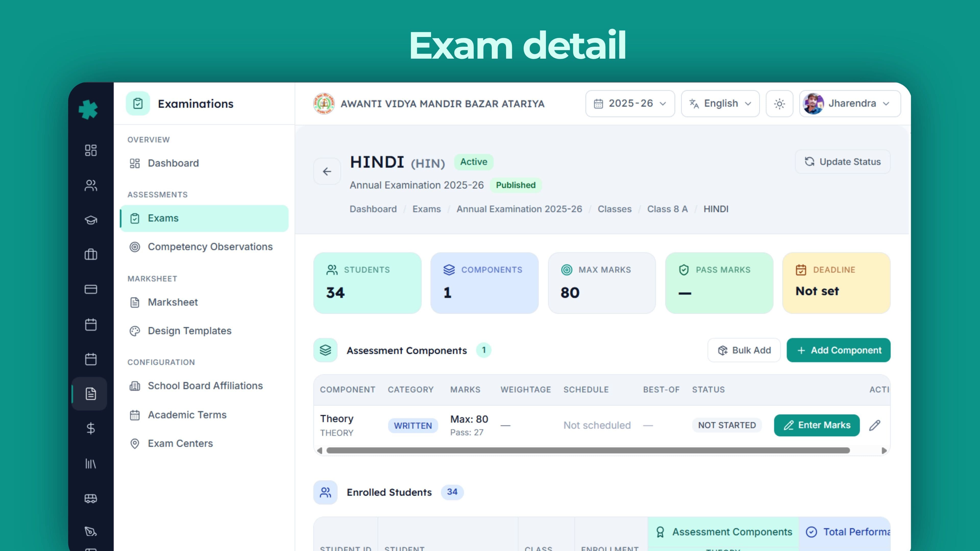The height and width of the screenshot is (551, 980).
Task: Click the WRITTEN category tag
Action: click(x=413, y=425)
